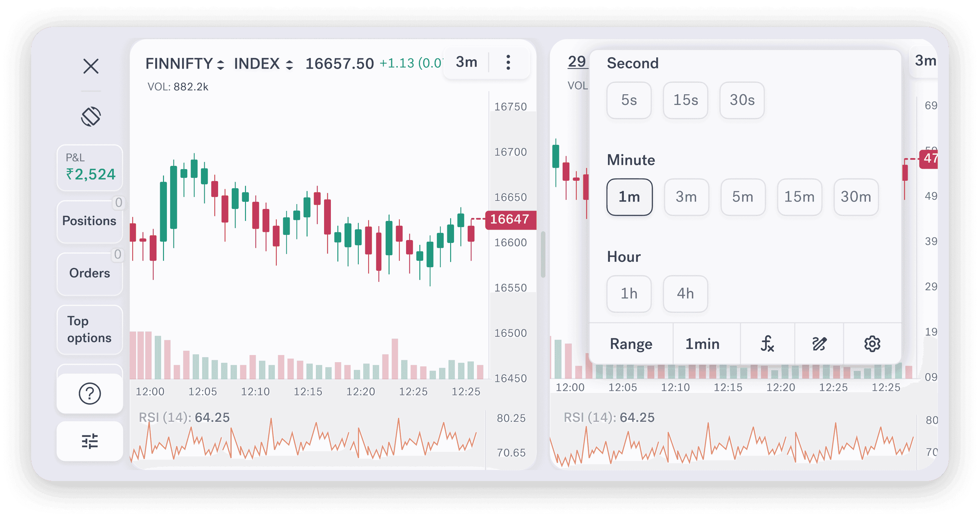Select the 4h hour interval

[685, 293]
